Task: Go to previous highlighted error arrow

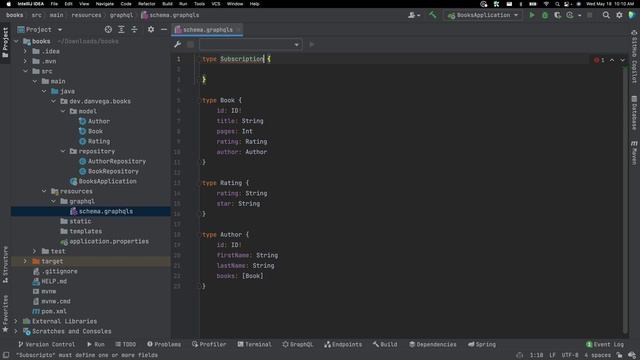Action: (x=612, y=60)
